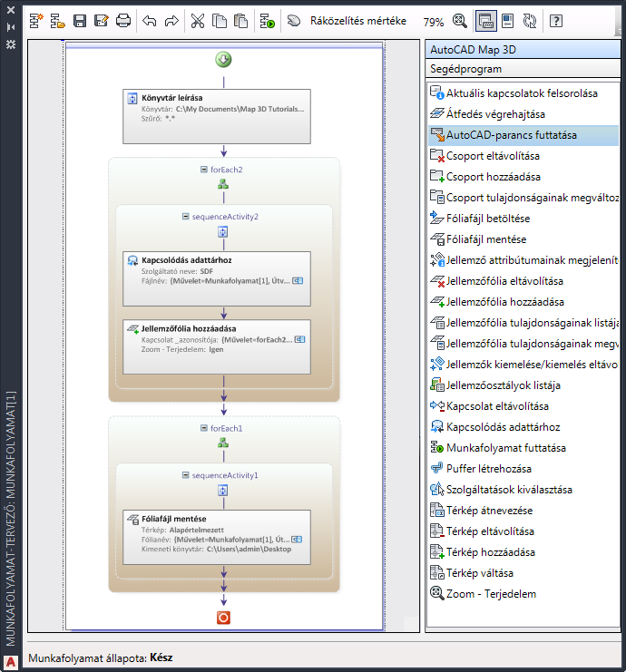The image size is (626, 672).
Task: Click the pan hand tool icon
Action: tap(294, 21)
